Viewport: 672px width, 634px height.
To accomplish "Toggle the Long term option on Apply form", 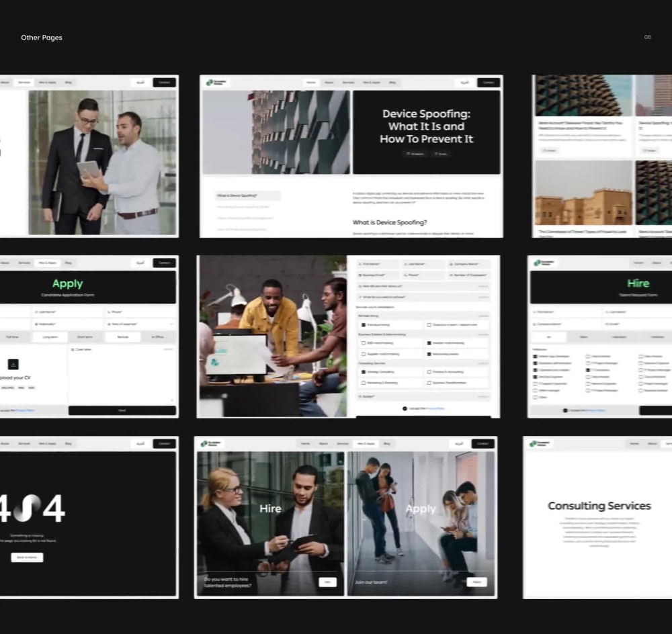I will point(50,336).
